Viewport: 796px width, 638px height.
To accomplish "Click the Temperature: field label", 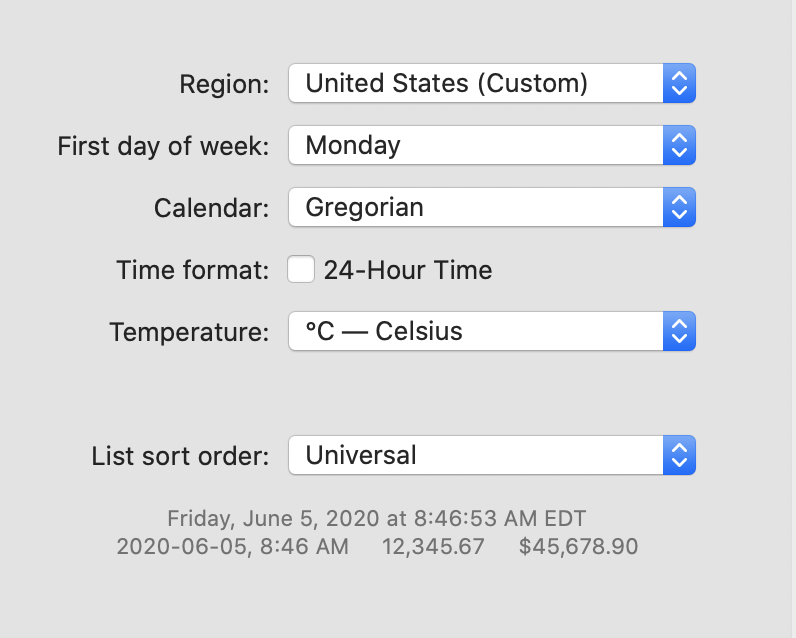I will pos(189,331).
